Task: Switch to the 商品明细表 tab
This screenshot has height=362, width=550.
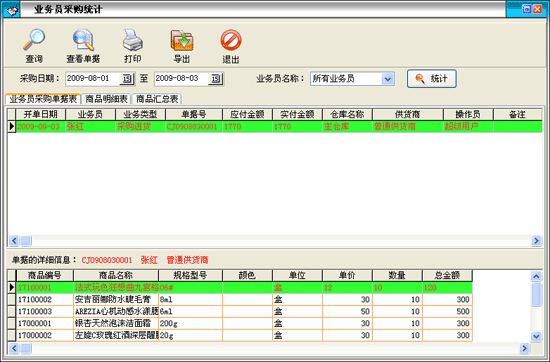Action: 106,99
